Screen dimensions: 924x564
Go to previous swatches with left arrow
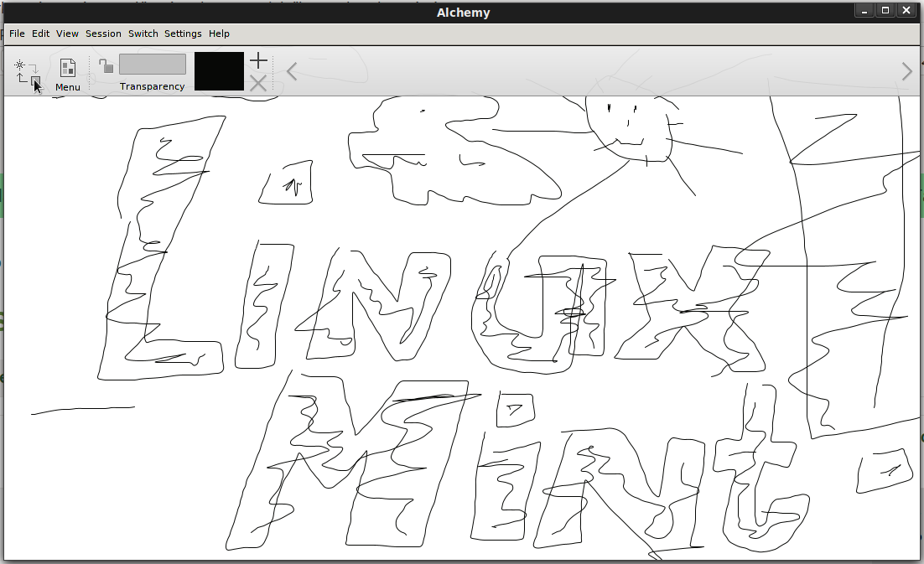coord(292,72)
